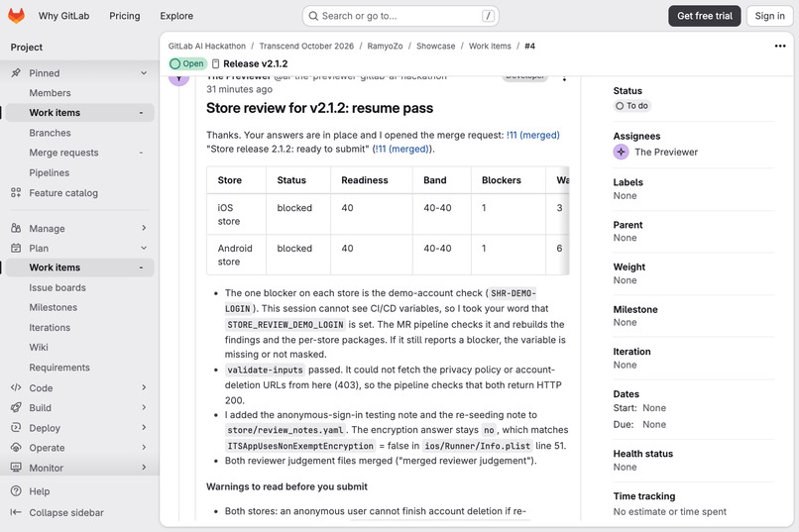Image resolution: width=799 pixels, height=532 pixels.
Task: Open Issue boards under Plan
Action: tap(57, 287)
